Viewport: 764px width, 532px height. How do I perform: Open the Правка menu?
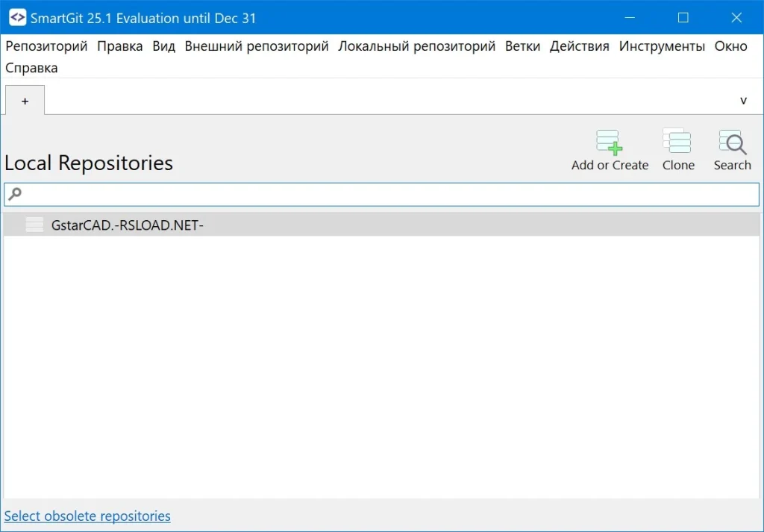[119, 46]
